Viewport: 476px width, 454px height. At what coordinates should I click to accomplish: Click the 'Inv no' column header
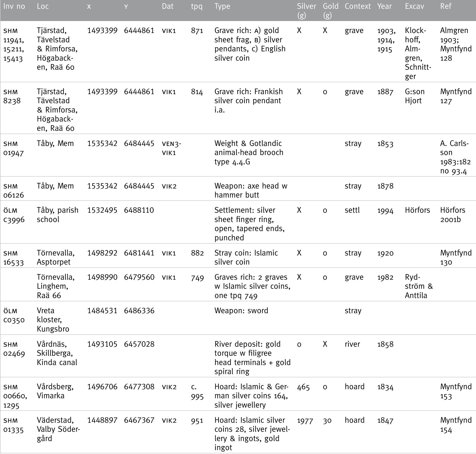click(x=14, y=6)
